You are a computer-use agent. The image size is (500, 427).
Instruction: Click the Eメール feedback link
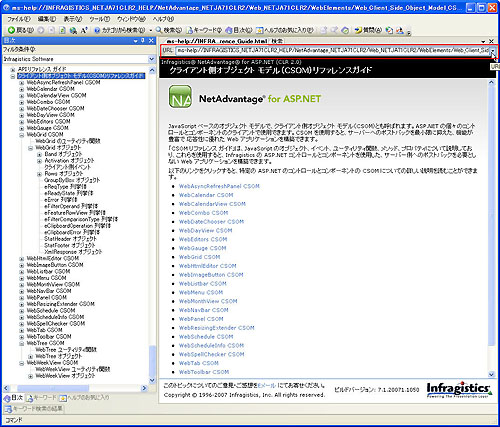(267, 386)
